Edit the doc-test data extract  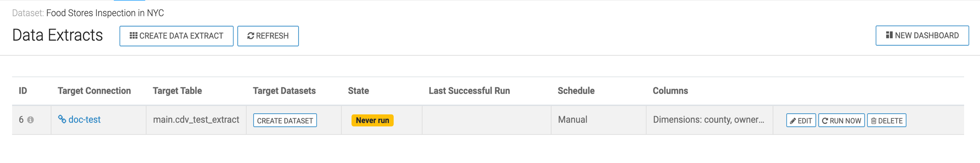click(801, 121)
